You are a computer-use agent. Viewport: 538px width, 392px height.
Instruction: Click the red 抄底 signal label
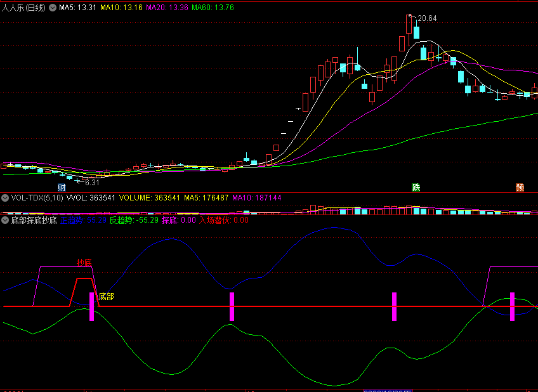coord(84,263)
